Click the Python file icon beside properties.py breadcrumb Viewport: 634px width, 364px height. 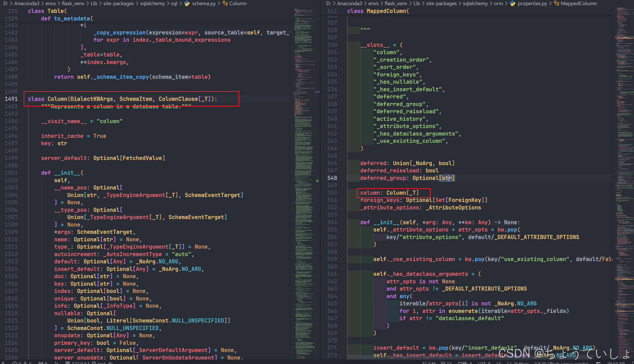[x=512, y=3]
